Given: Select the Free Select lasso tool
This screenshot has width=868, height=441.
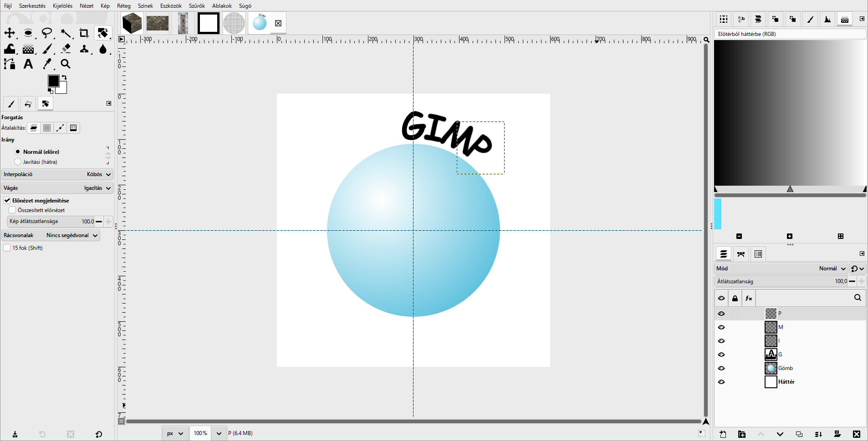Looking at the screenshot, I should tap(47, 33).
